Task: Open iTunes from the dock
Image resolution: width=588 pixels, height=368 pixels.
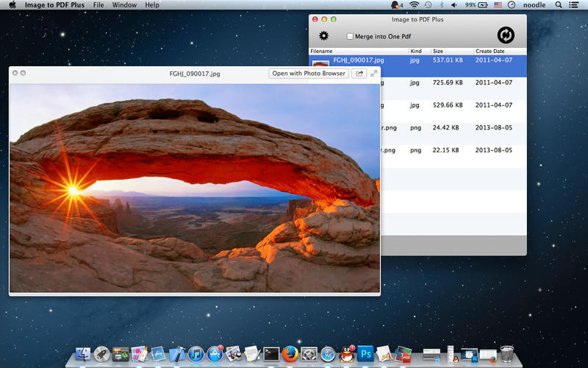Action: 196,354
